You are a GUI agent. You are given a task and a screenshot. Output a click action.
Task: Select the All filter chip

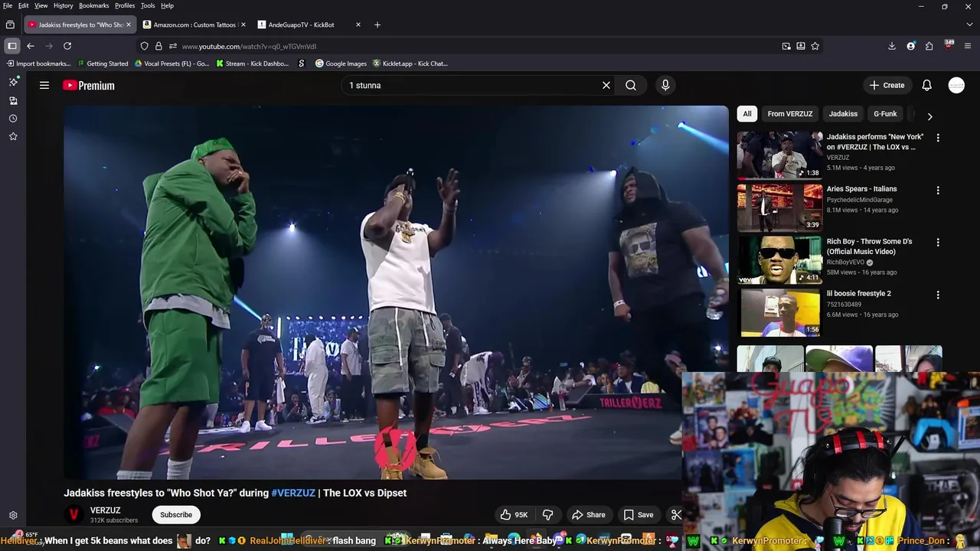(x=747, y=114)
